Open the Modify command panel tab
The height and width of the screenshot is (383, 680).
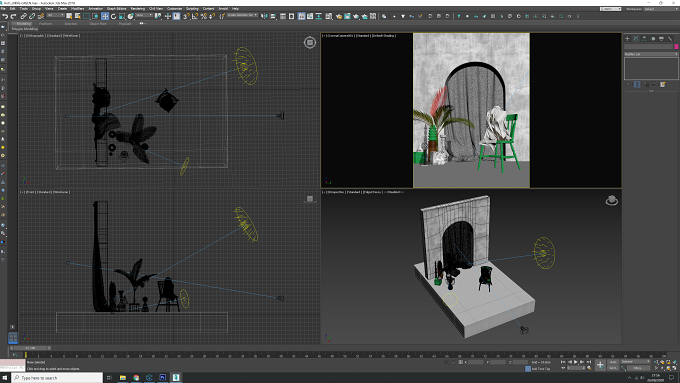(x=636, y=39)
